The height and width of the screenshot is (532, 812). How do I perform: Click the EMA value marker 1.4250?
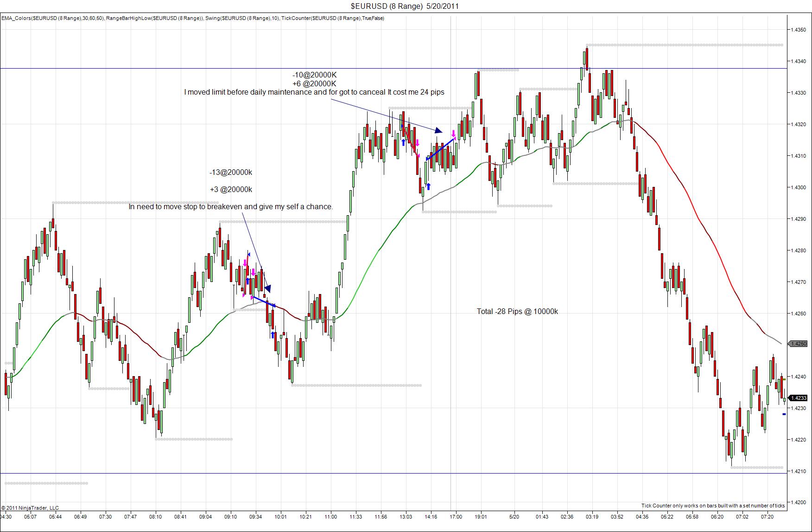798,344
